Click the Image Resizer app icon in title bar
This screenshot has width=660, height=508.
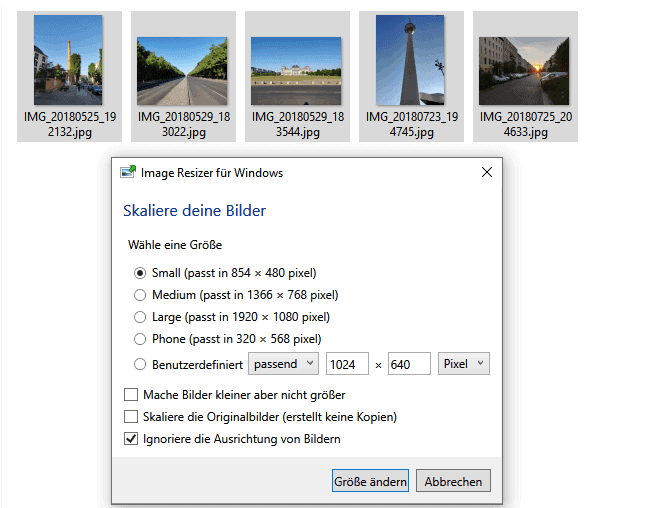pos(128,173)
